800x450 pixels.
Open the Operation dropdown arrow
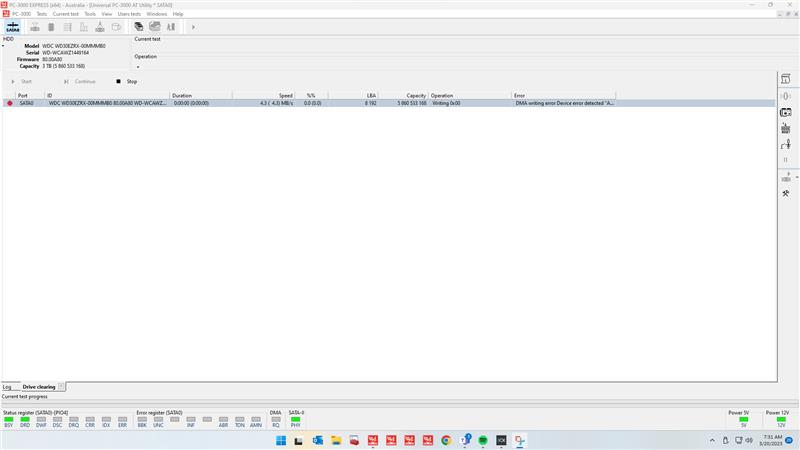[x=138, y=67]
